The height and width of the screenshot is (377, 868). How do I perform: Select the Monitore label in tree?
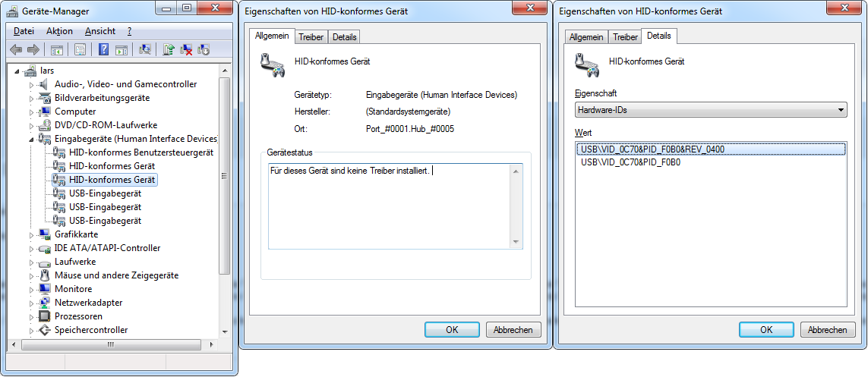click(x=74, y=289)
